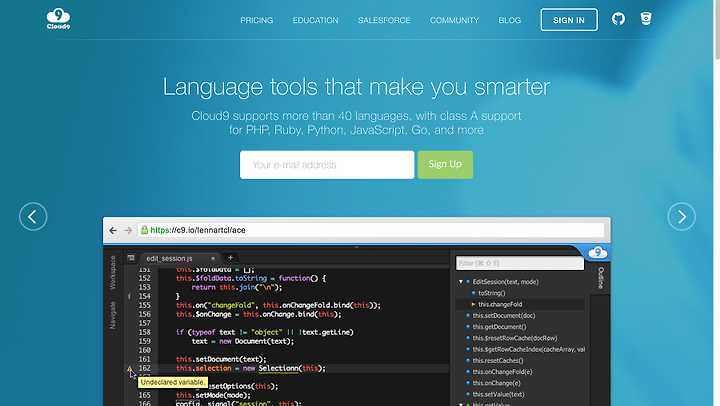This screenshot has height=406, width=720.
Task: Click the pane menu icon before edit_session.js
Action: [131, 258]
